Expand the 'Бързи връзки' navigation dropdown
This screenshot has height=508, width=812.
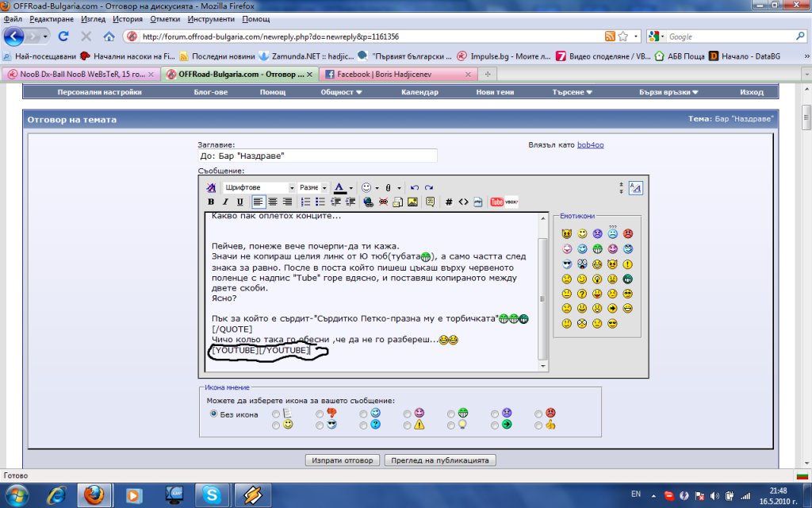[x=668, y=92]
